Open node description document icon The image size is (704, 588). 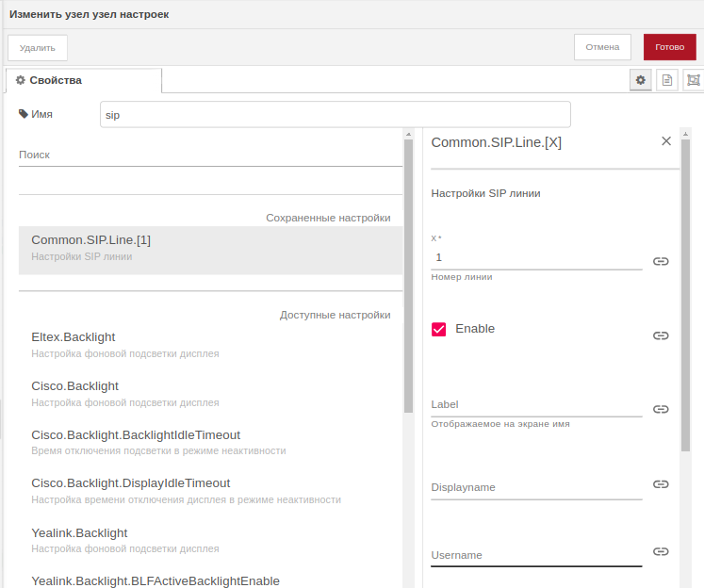[x=667, y=81]
